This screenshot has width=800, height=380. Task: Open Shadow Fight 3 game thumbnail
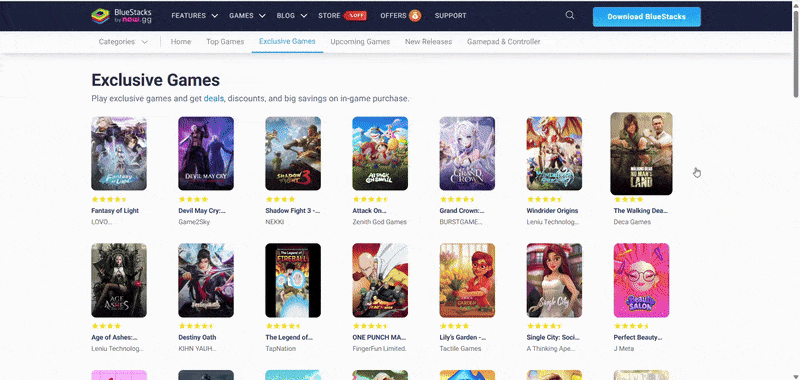pos(293,154)
